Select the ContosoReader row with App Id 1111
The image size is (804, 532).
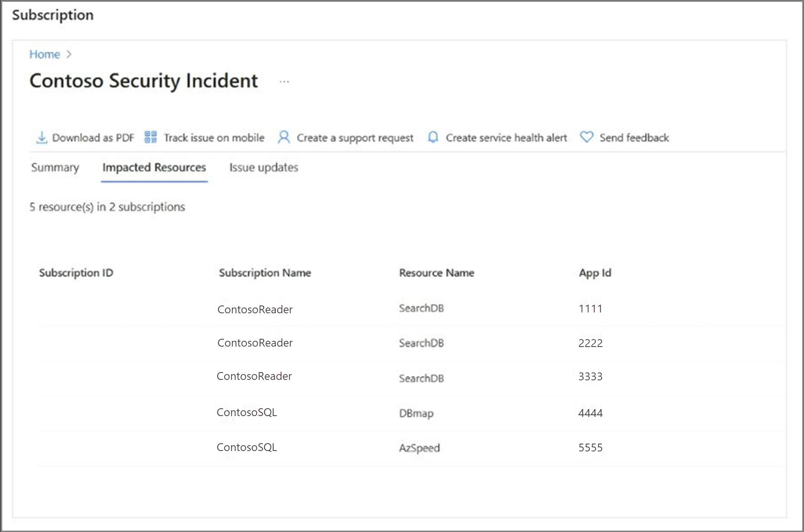(255, 309)
